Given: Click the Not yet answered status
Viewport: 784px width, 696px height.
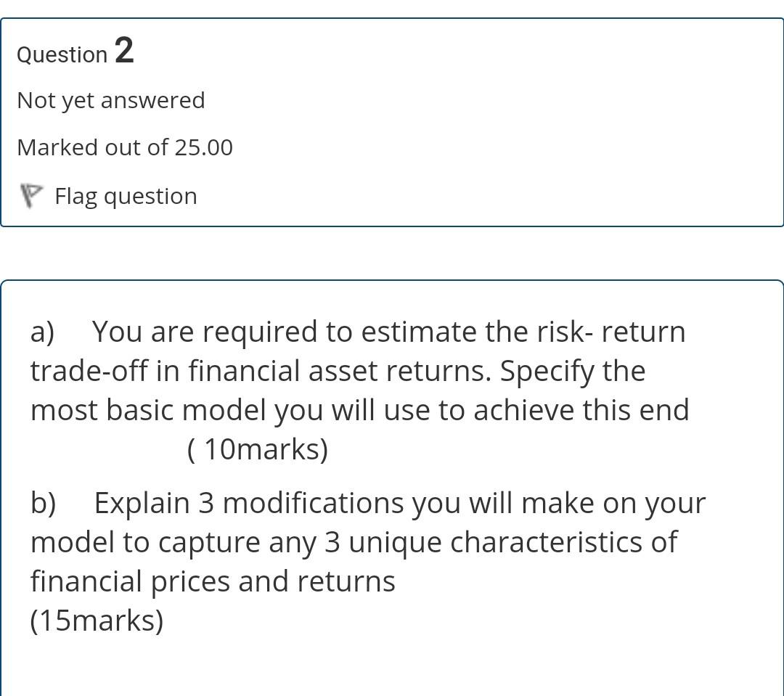Looking at the screenshot, I should point(111,100).
